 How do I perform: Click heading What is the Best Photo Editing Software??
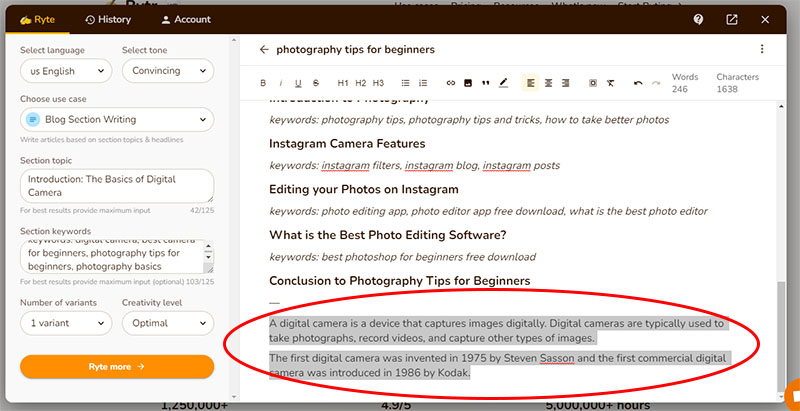(x=388, y=235)
